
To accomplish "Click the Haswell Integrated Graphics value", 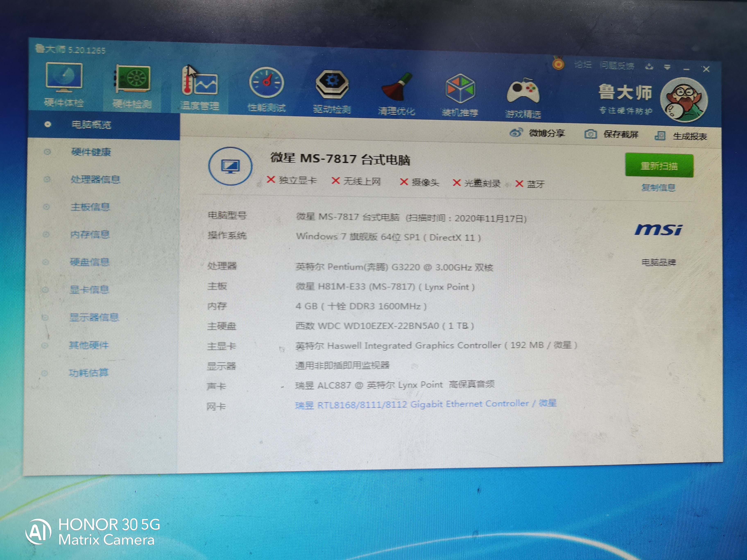I will [436, 345].
